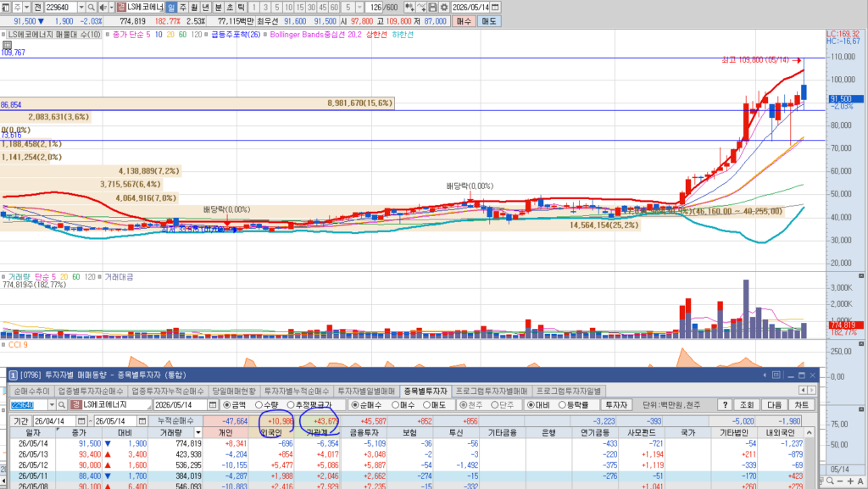
Task: Click the far-left chart menu icon in toolbar
Action: coord(5,7)
